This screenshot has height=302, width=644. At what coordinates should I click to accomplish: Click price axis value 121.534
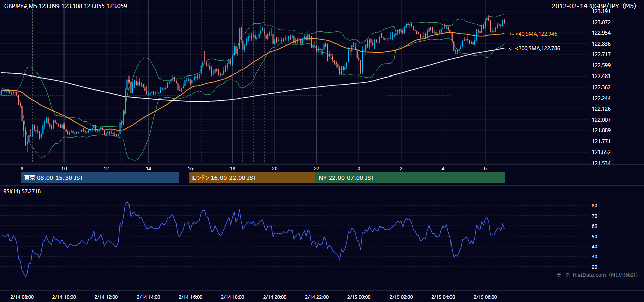pos(602,163)
